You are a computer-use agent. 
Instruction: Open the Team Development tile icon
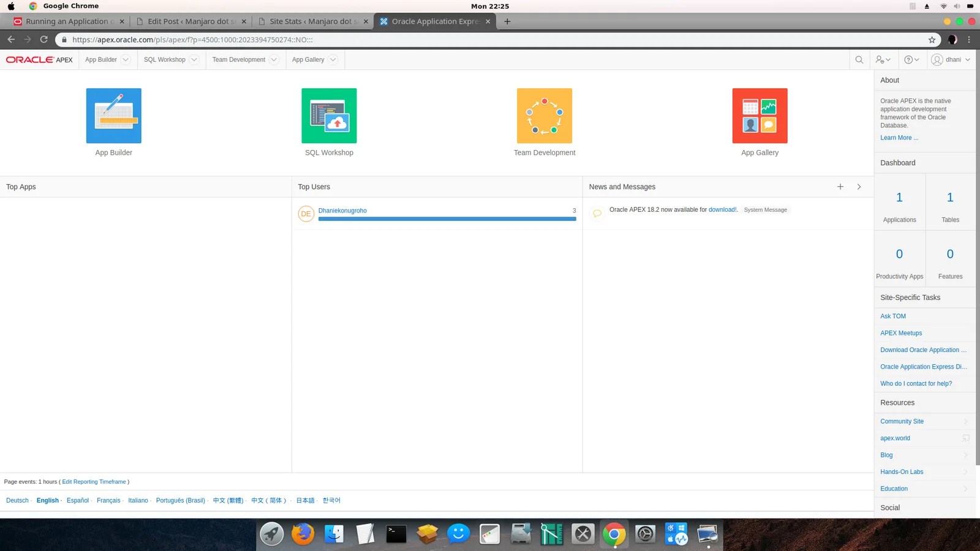[545, 116]
